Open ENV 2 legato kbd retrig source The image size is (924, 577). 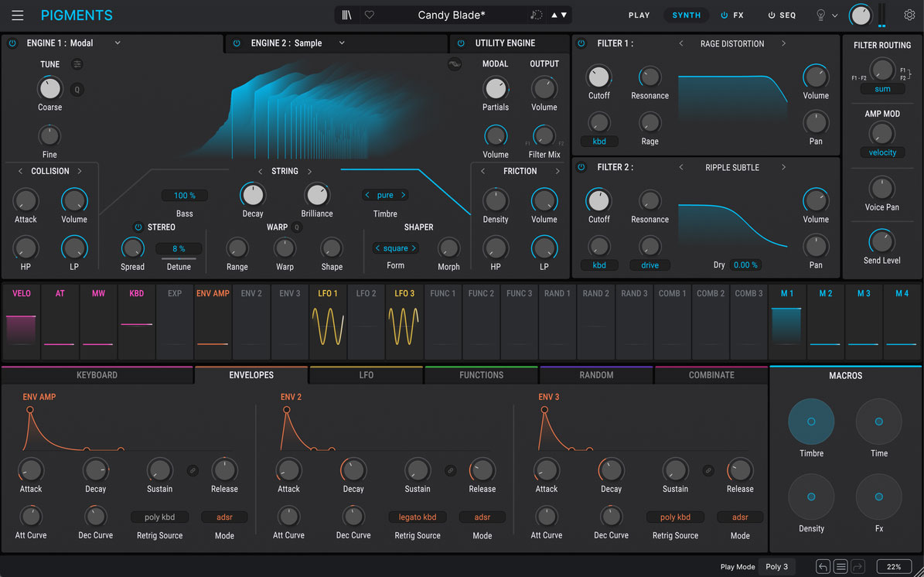(x=418, y=517)
